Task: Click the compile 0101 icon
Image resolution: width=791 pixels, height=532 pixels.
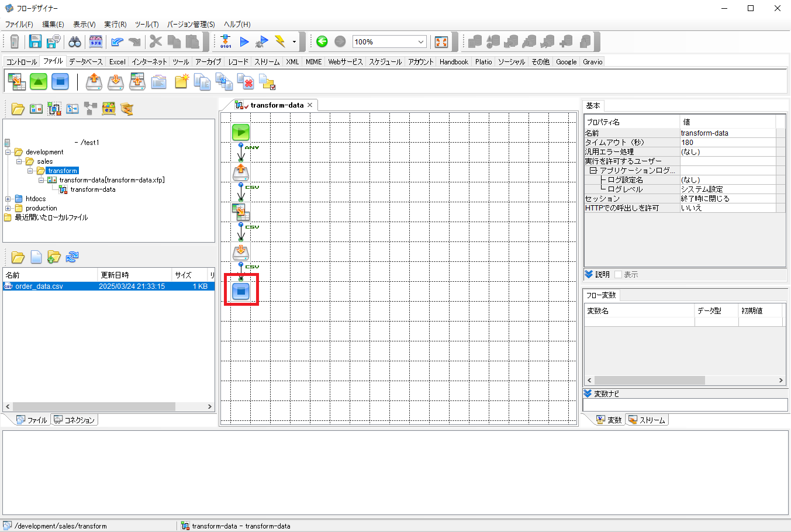Action: click(226, 42)
